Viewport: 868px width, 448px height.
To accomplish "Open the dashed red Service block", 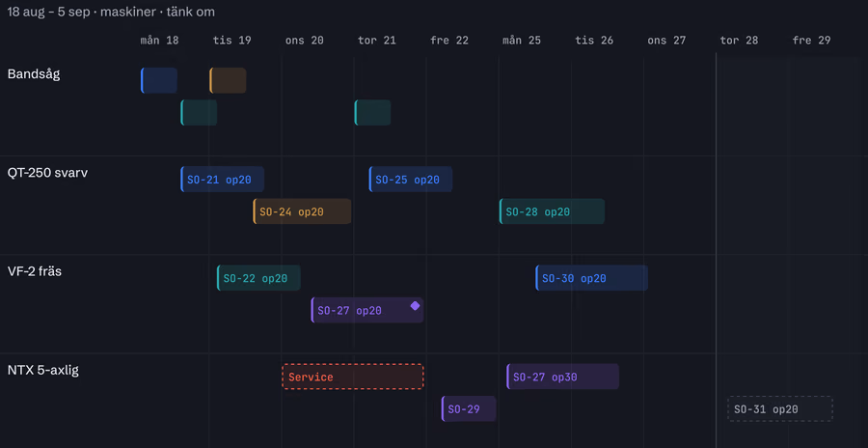I will pos(353,377).
